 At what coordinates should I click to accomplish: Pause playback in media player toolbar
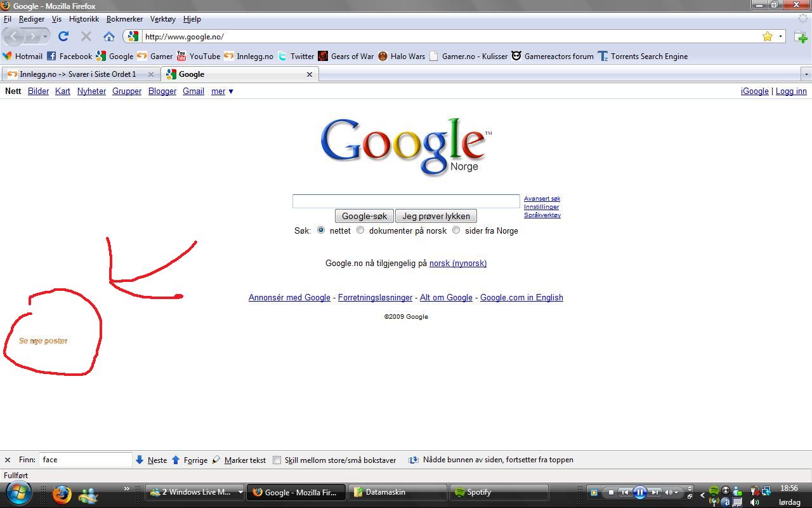(x=640, y=491)
